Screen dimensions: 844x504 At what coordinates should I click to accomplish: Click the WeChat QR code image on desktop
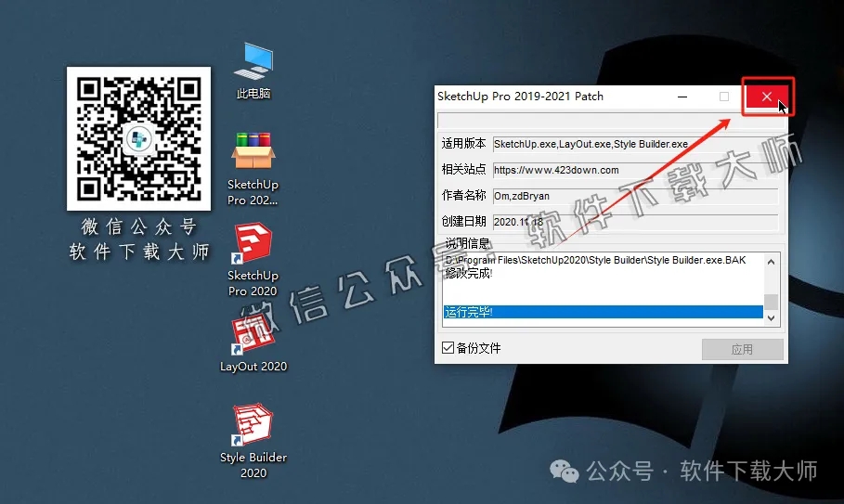(x=139, y=139)
